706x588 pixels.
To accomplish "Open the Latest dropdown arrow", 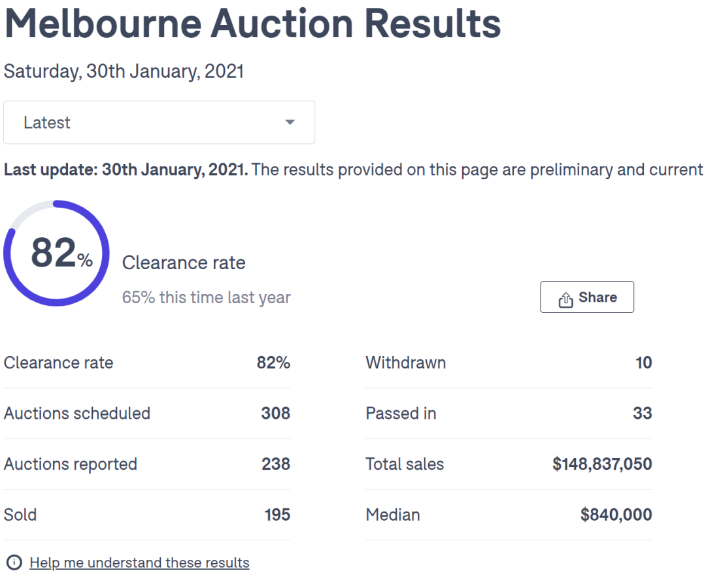I will tap(290, 122).
